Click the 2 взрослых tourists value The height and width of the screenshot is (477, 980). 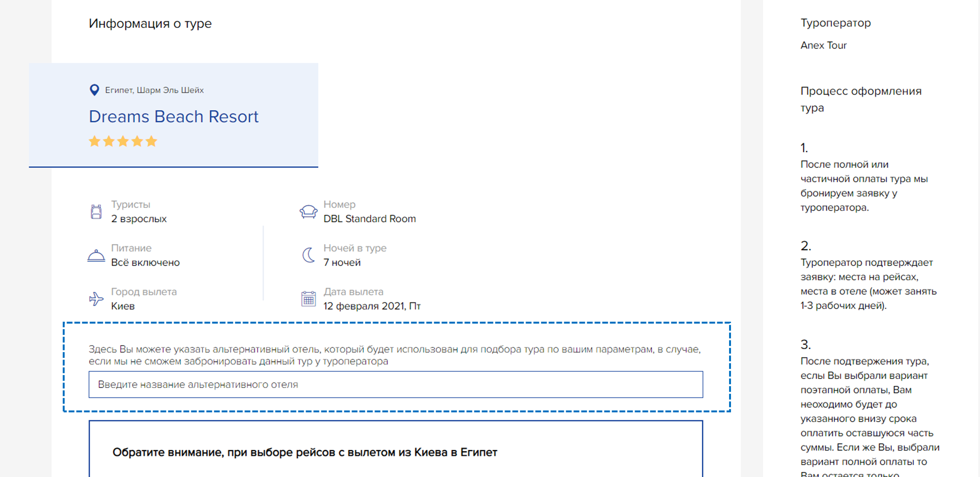[x=139, y=219]
